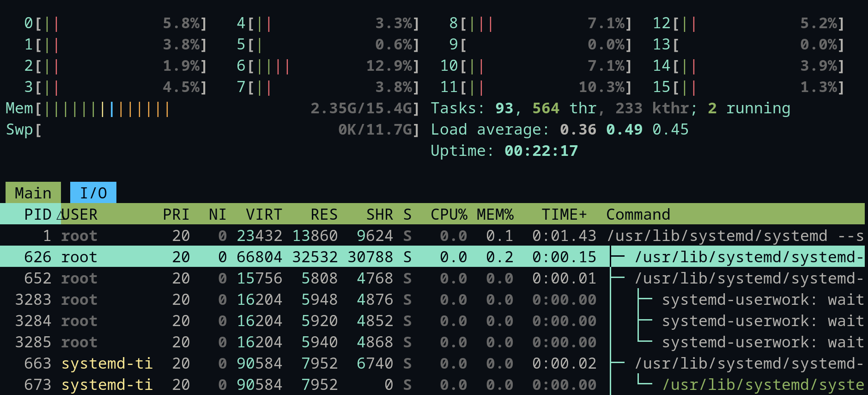
Task: Click systemd-userwork command of PID 3284
Action: tap(763, 321)
